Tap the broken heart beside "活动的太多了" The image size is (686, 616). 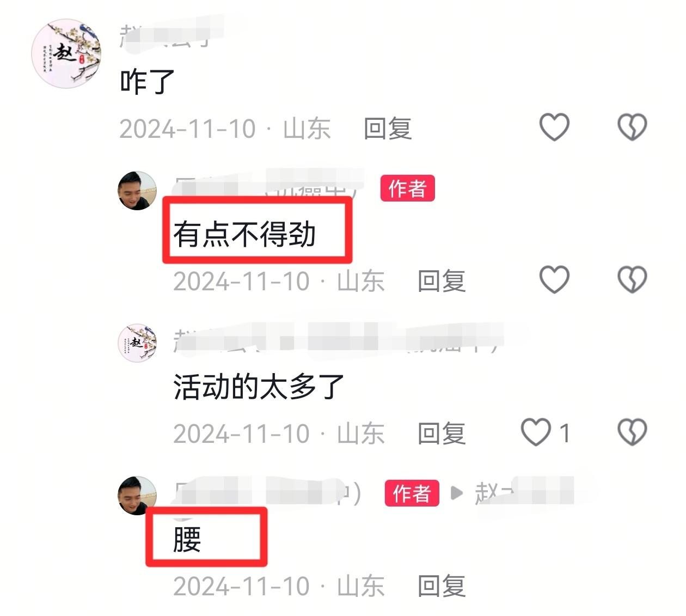click(x=632, y=432)
